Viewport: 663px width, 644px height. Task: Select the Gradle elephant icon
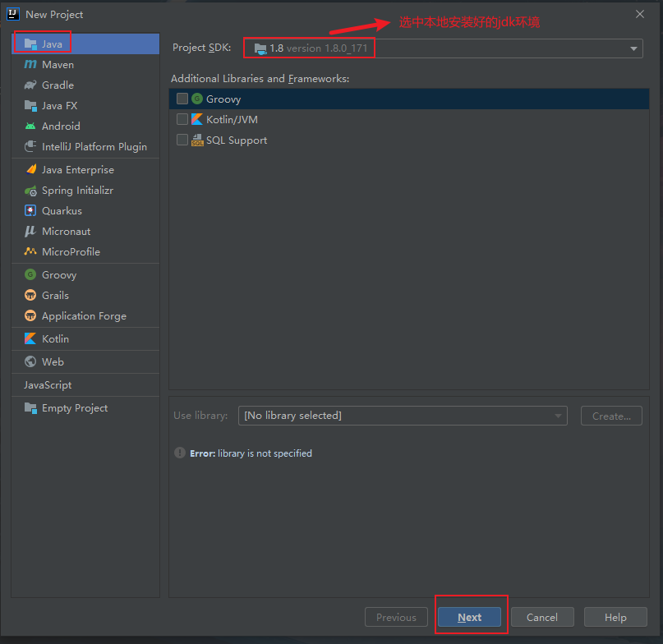click(30, 85)
